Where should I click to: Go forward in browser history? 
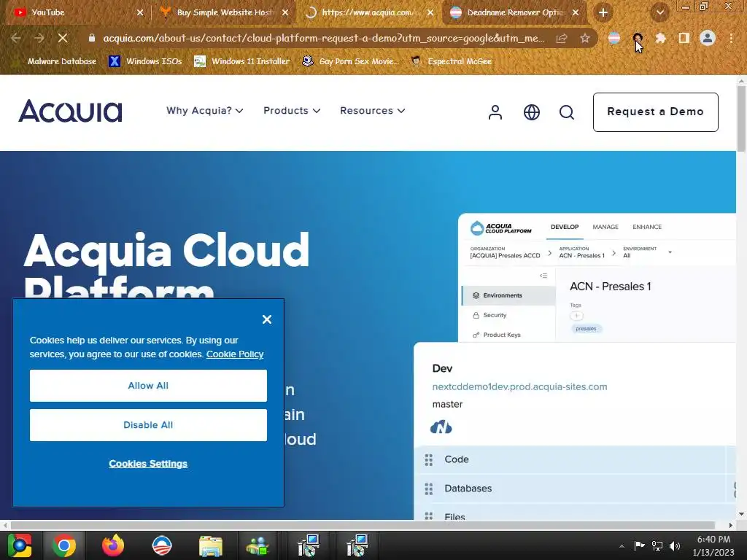pyautogui.click(x=39, y=38)
